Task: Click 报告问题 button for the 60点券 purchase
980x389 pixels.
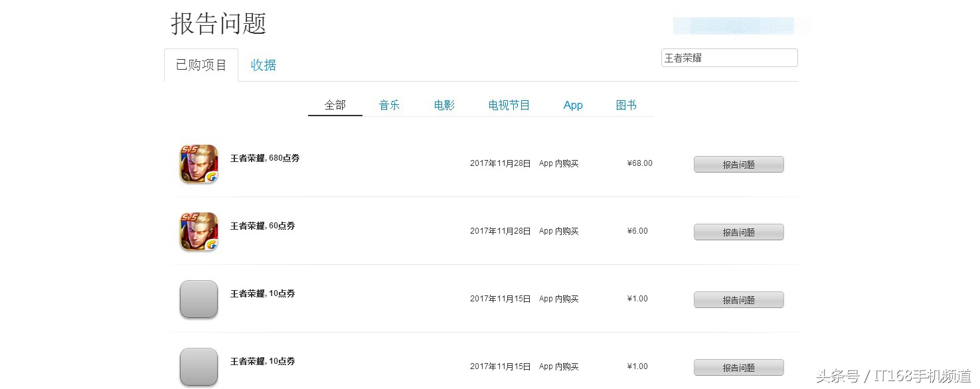Action: tap(738, 232)
